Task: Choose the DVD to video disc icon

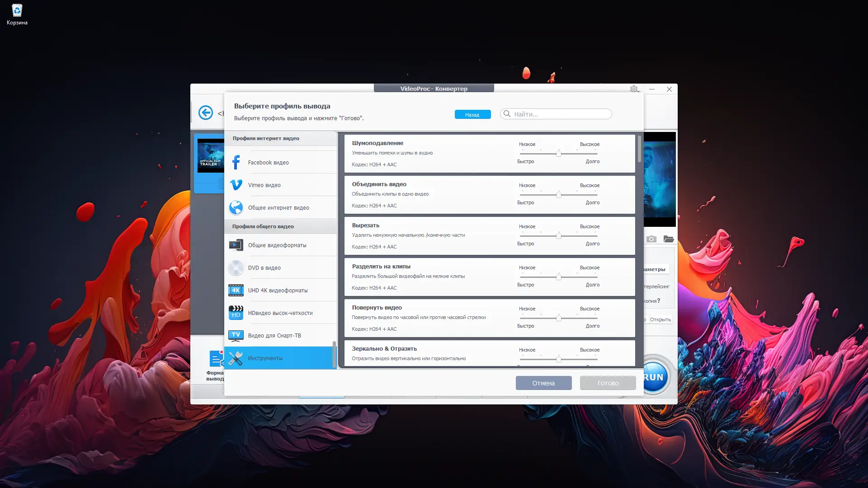Action: 236,268
